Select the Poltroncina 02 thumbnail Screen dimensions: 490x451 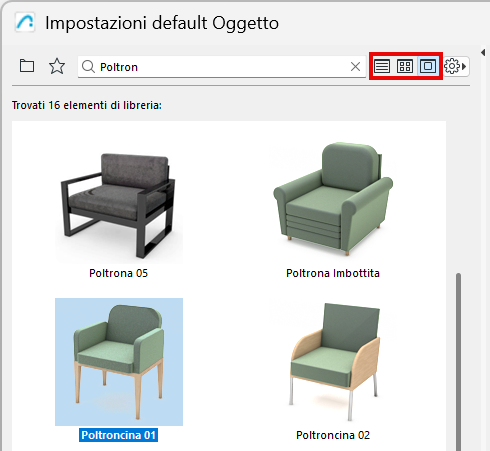coord(333,362)
